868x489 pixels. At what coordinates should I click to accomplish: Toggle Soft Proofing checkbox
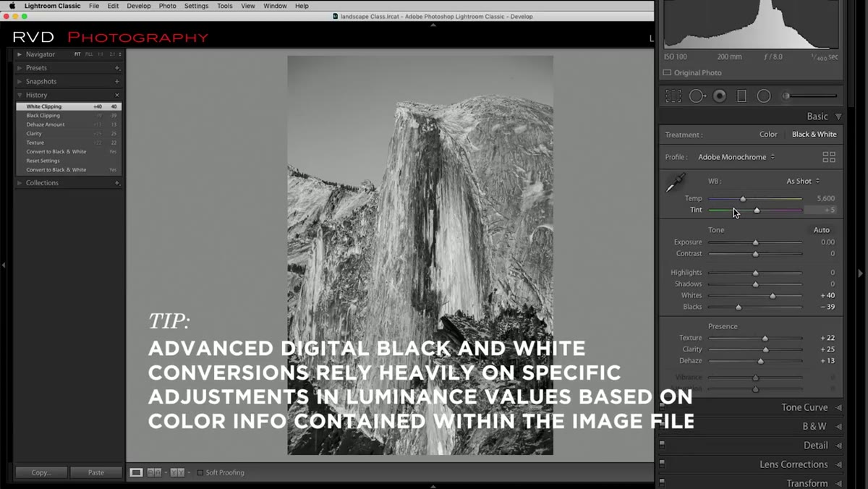(200, 472)
